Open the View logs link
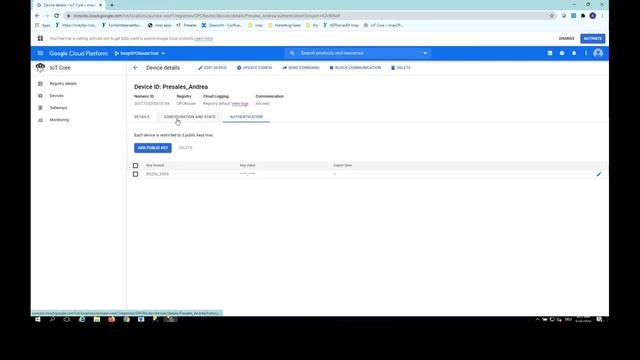 click(x=240, y=104)
